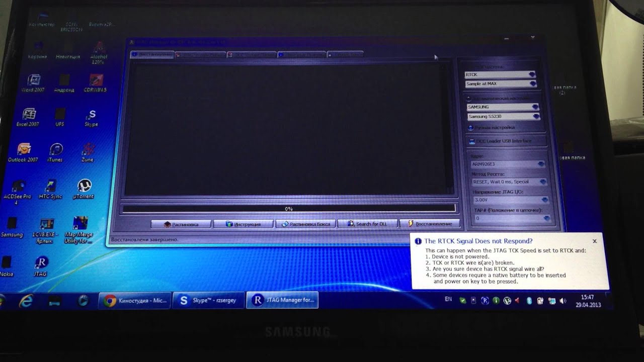Open Alcohol 120% desktop shortcut
The height and width of the screenshot is (362, 644).
click(98, 53)
